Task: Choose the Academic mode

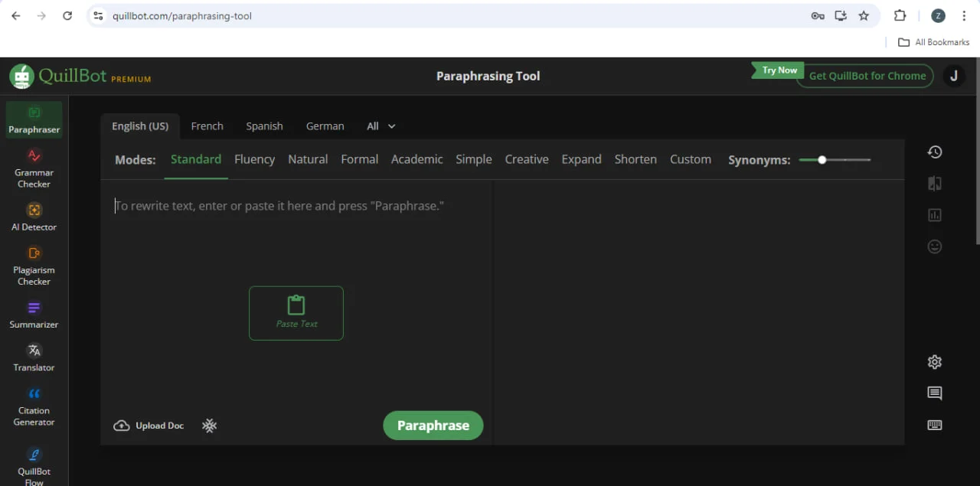Action: tap(416, 159)
